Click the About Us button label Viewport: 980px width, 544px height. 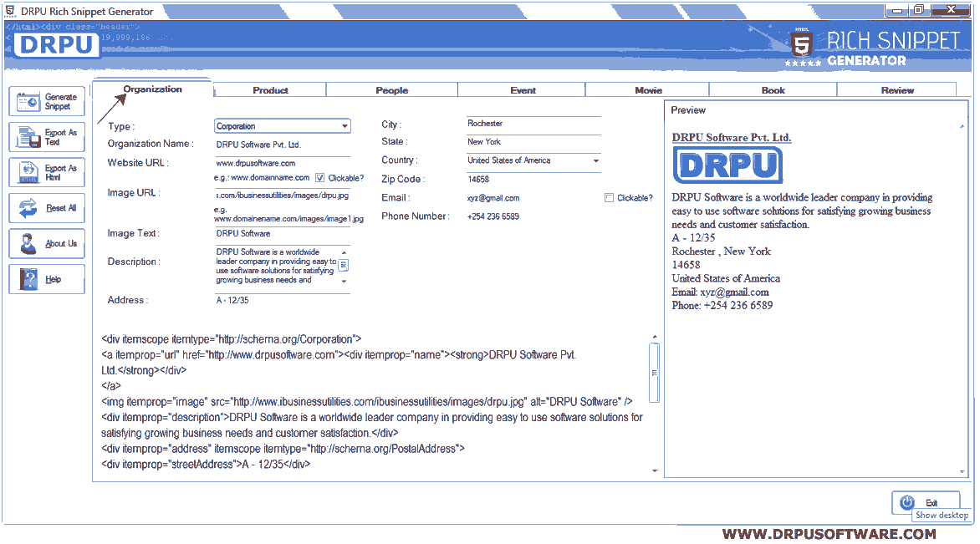pos(61,243)
